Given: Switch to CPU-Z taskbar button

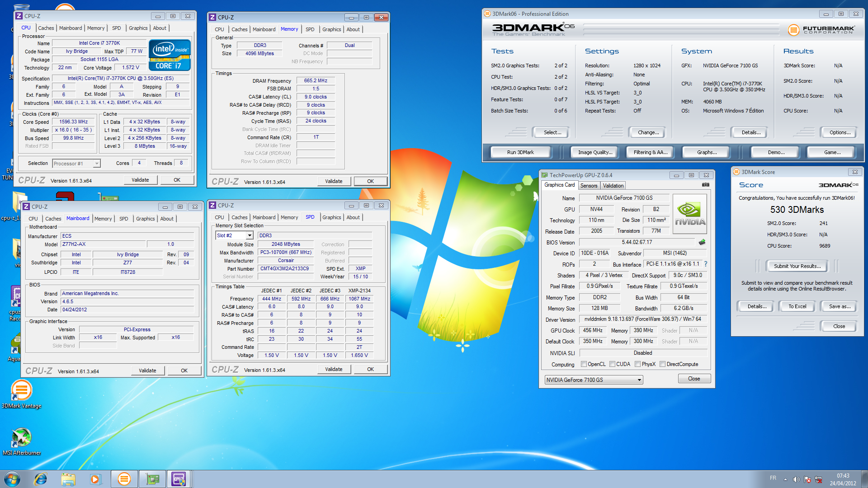Looking at the screenshot, I should [179, 479].
